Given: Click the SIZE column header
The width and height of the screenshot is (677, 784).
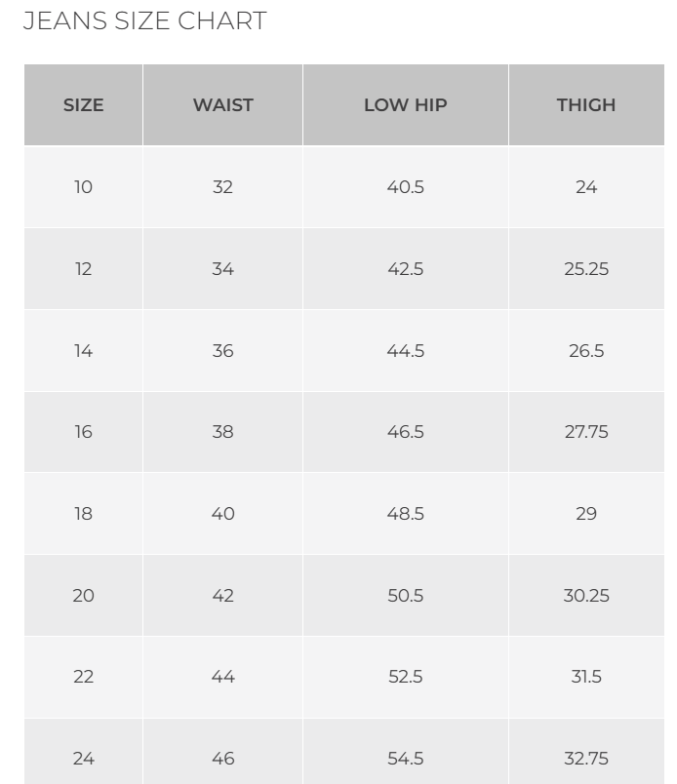Looking at the screenshot, I should click(83, 105).
